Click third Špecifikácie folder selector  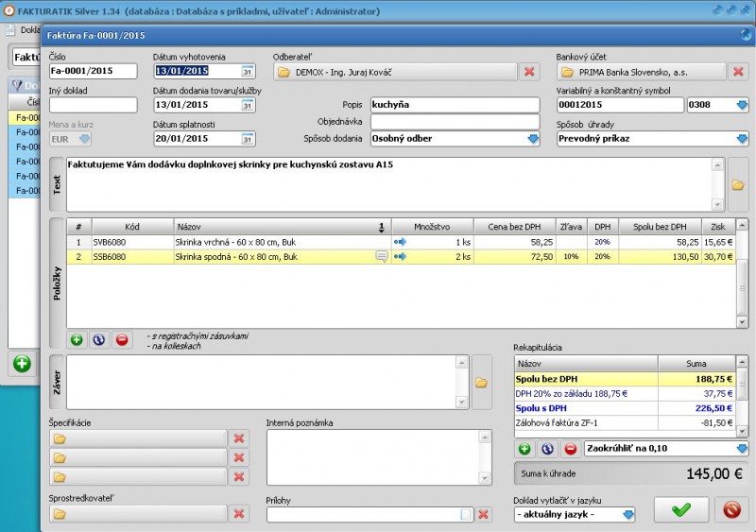pyautogui.click(x=138, y=477)
